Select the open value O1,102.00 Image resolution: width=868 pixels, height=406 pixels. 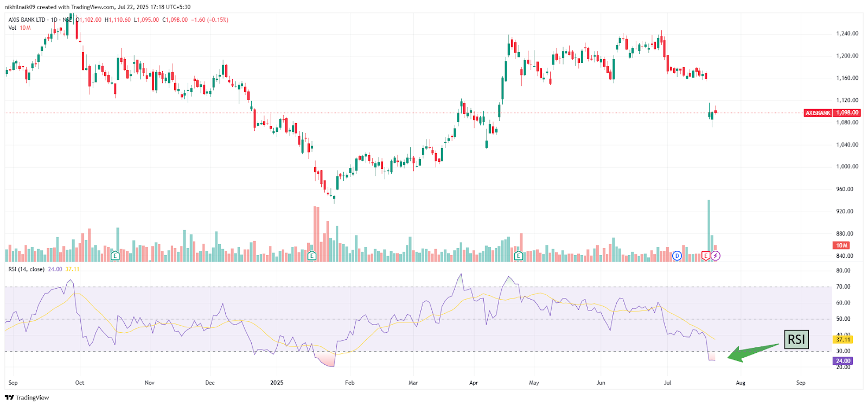tap(88, 20)
